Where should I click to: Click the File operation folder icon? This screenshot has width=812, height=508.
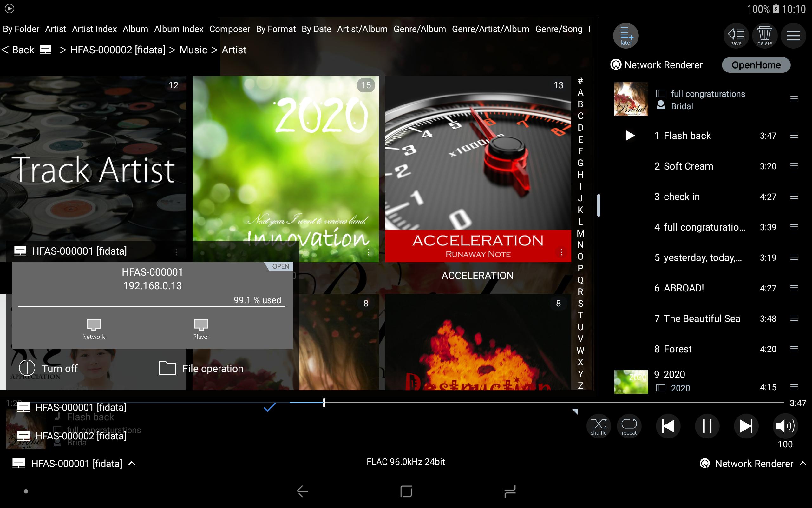(x=167, y=368)
